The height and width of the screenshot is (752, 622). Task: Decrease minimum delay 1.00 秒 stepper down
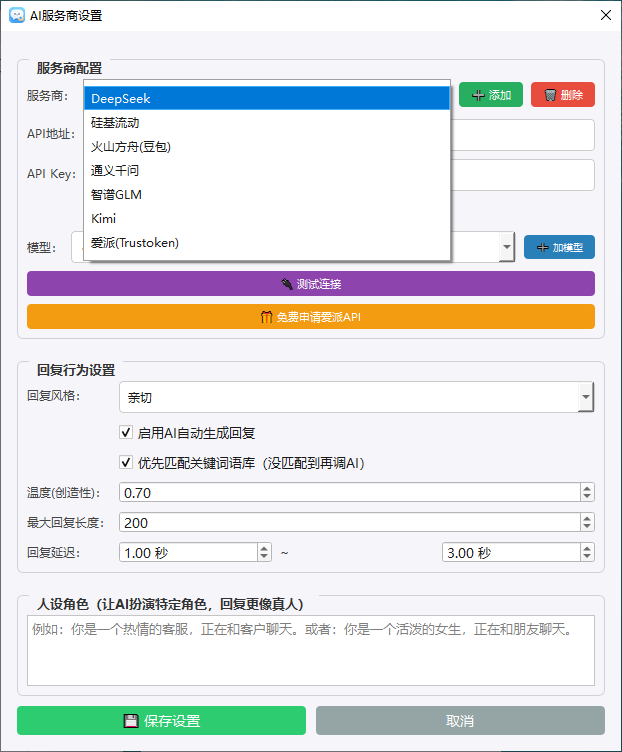tap(264, 557)
